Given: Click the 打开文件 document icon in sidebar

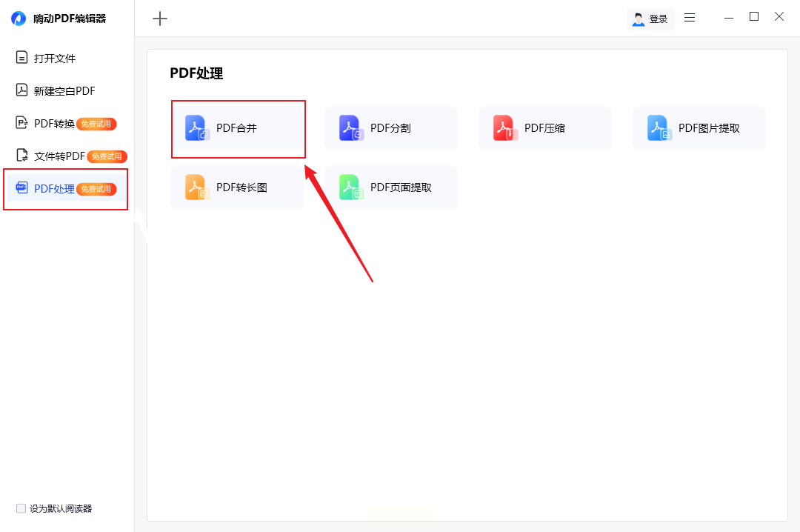Looking at the screenshot, I should [x=21, y=57].
